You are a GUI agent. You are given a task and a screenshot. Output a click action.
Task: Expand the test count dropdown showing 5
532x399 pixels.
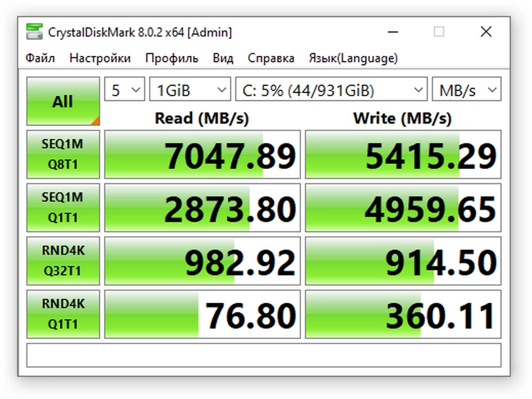[x=125, y=90]
